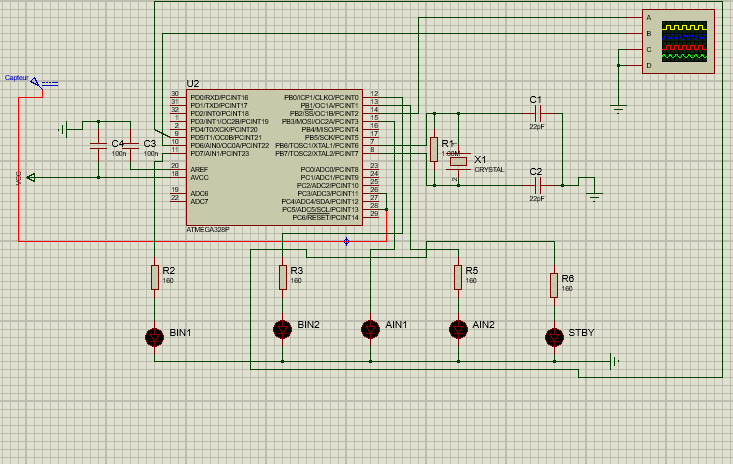733x464 pixels.
Task: Select the ground symbol below the oscilloscope
Action: coord(618,106)
